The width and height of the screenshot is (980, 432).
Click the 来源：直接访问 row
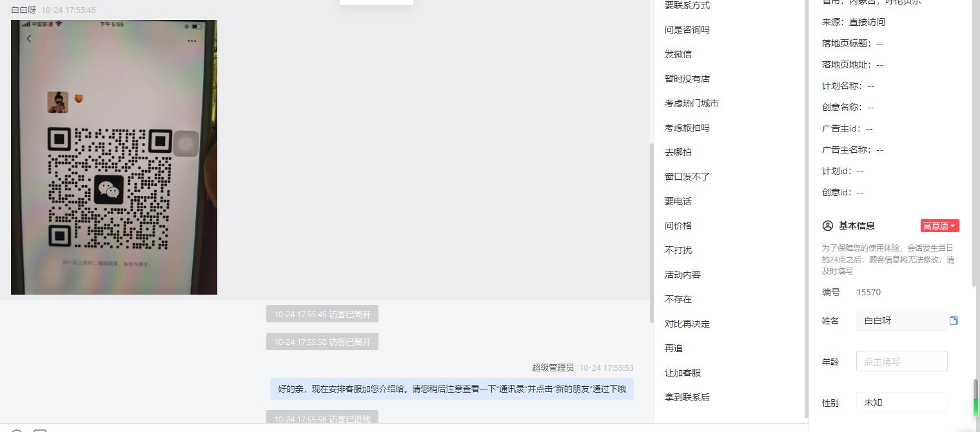(x=854, y=22)
